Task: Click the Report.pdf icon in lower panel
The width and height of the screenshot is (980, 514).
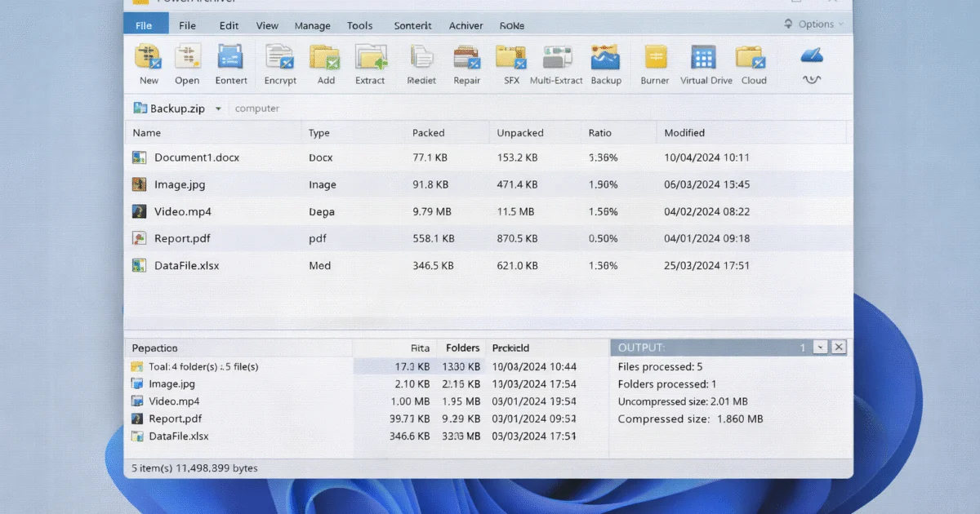Action: click(137, 419)
